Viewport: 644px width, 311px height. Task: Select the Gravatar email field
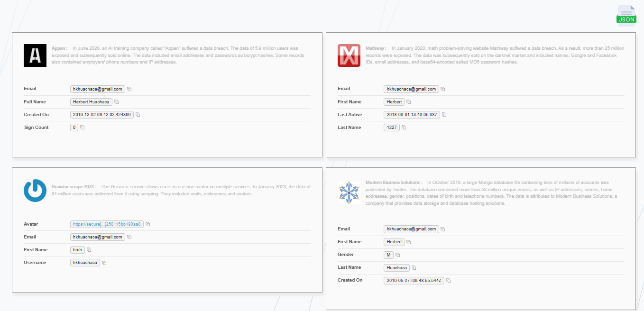[98, 237]
